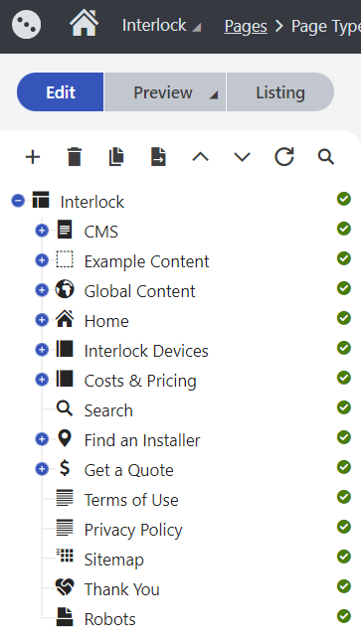Select the Interlock Devices page

tap(146, 351)
